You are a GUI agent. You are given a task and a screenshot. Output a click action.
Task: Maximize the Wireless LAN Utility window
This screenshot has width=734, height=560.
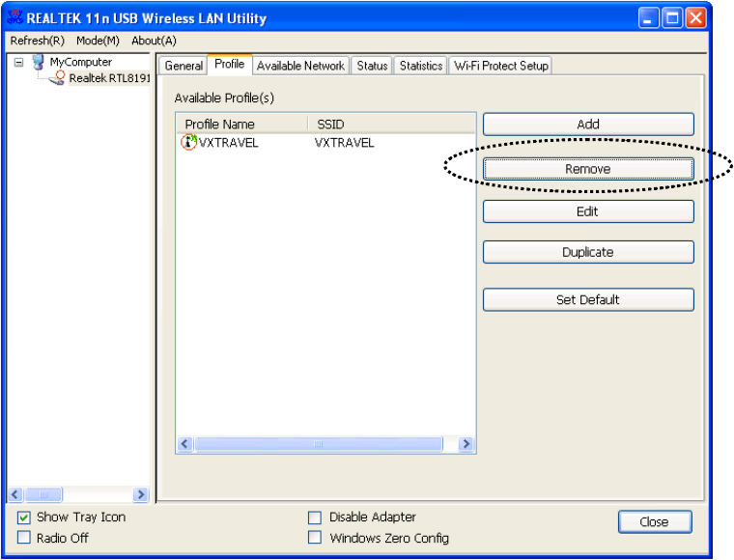pyautogui.click(x=672, y=18)
